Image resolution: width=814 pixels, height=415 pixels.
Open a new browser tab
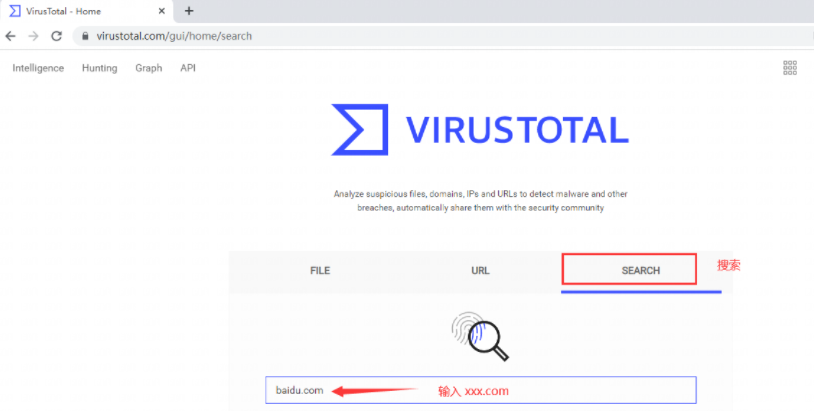pyautogui.click(x=189, y=11)
